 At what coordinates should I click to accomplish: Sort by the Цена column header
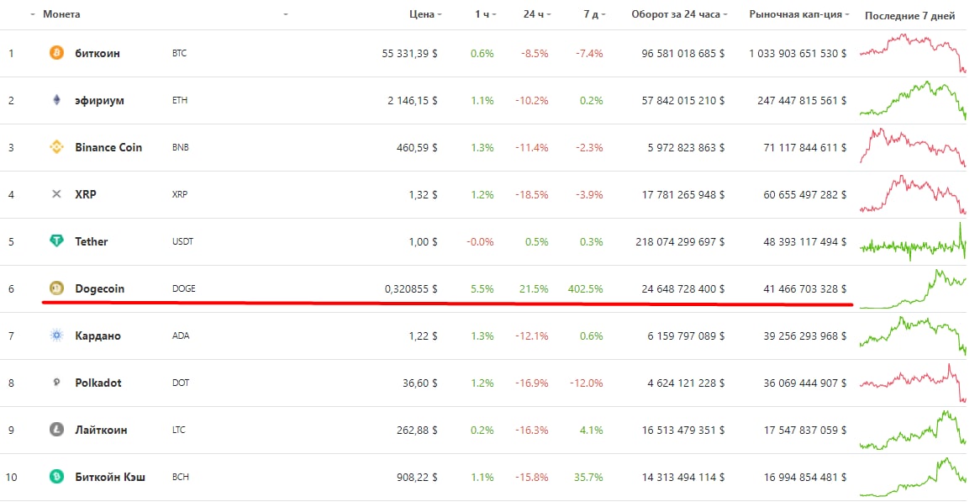coord(425,14)
